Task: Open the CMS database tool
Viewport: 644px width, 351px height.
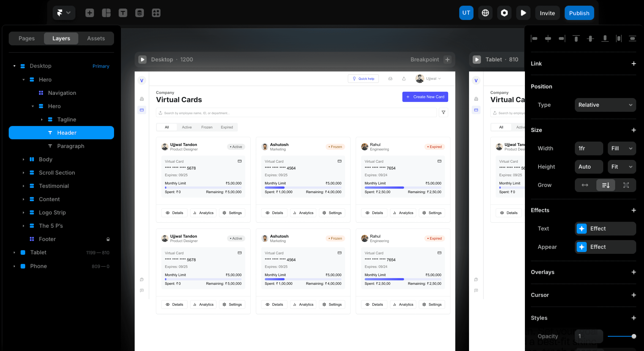Action: coord(139,13)
